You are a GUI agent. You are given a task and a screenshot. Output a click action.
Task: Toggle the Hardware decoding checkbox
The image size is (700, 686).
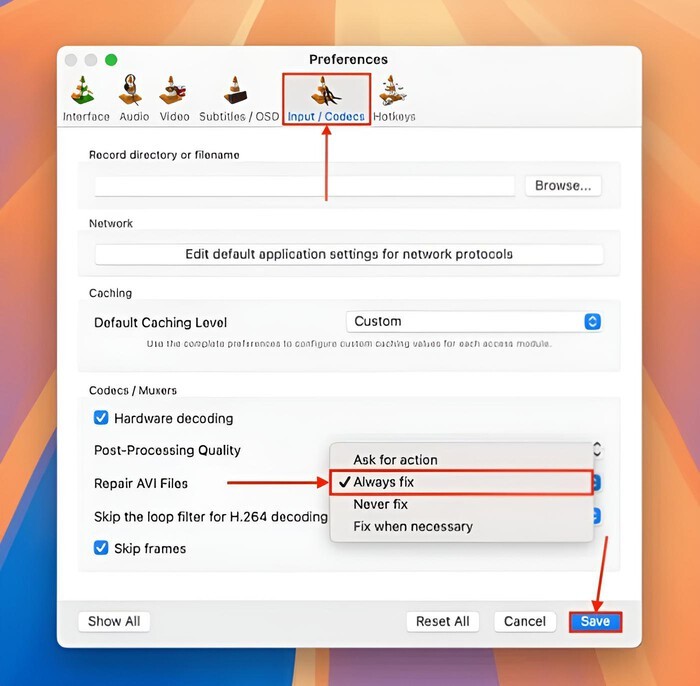101,418
